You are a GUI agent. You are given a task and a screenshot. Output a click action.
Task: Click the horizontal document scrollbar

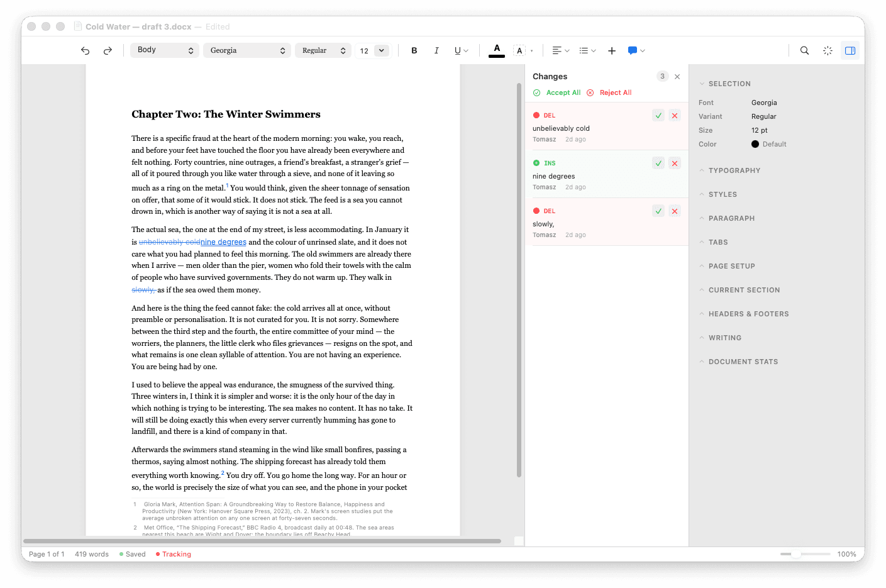click(x=262, y=541)
